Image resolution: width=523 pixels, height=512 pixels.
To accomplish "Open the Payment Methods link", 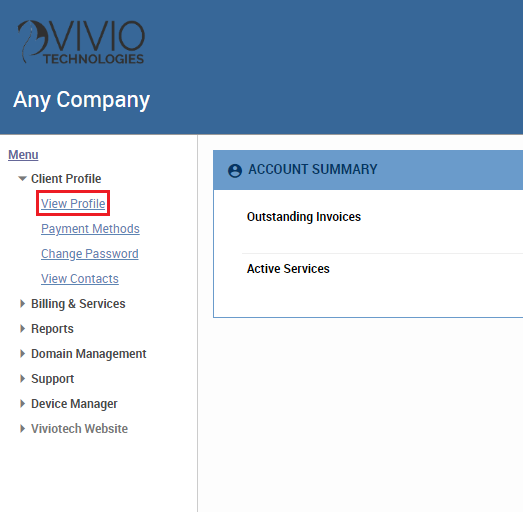I will pyautogui.click(x=90, y=229).
